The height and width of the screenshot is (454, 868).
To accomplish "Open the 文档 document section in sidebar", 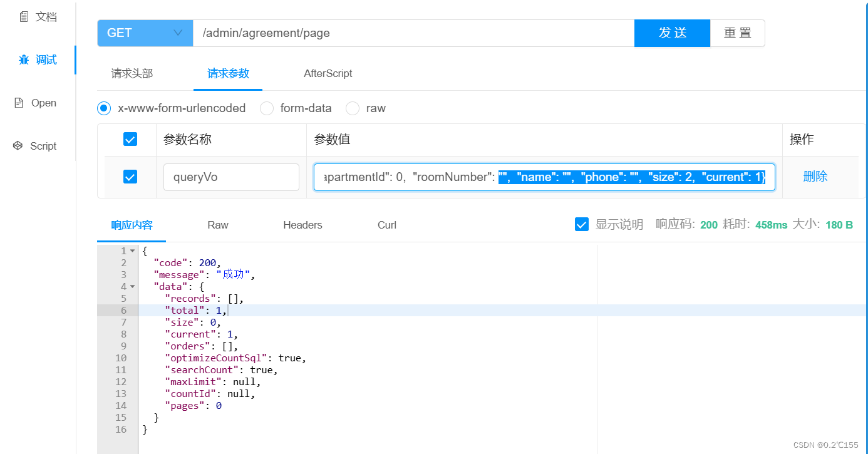I will tap(36, 16).
